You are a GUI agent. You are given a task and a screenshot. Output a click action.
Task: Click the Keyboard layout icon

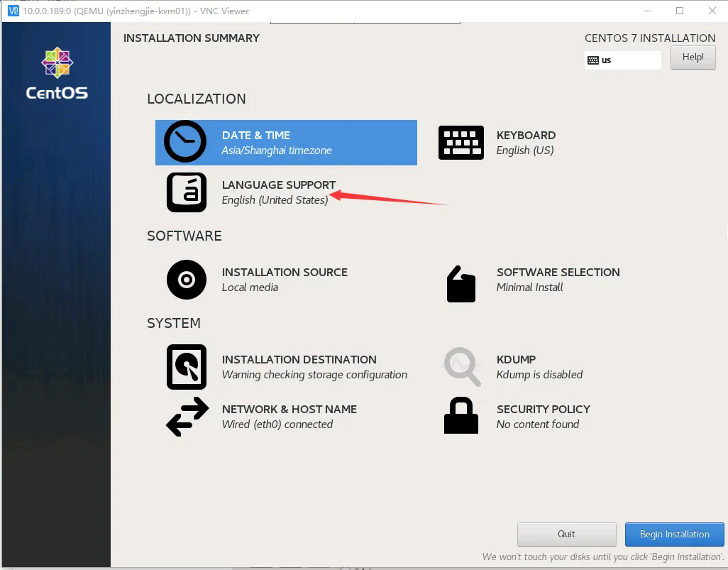(x=461, y=143)
